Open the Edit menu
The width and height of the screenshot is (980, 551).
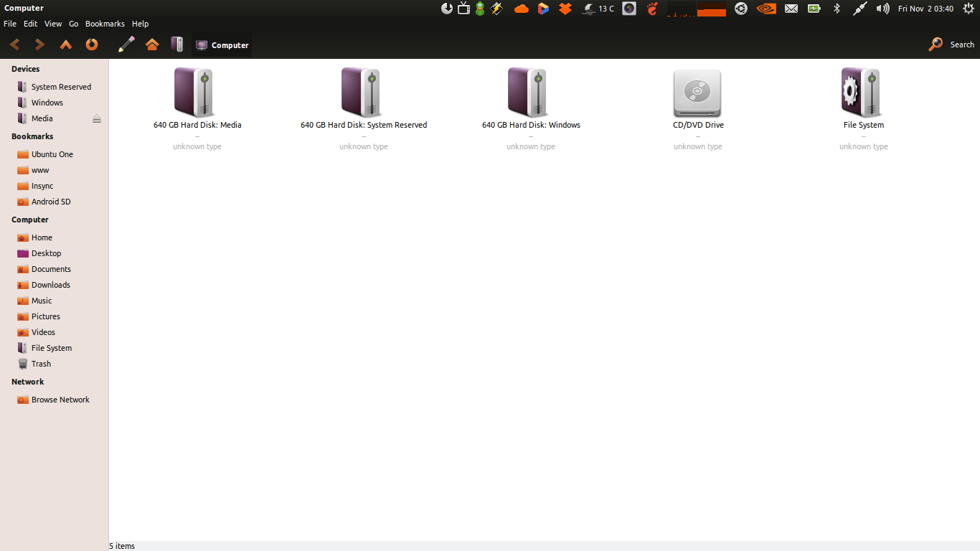30,24
